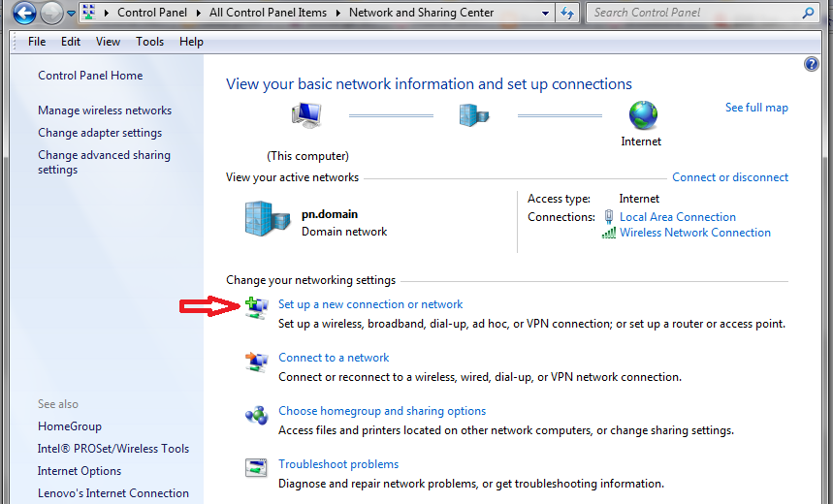Open the help question mark button
The width and height of the screenshot is (833, 504).
point(812,65)
